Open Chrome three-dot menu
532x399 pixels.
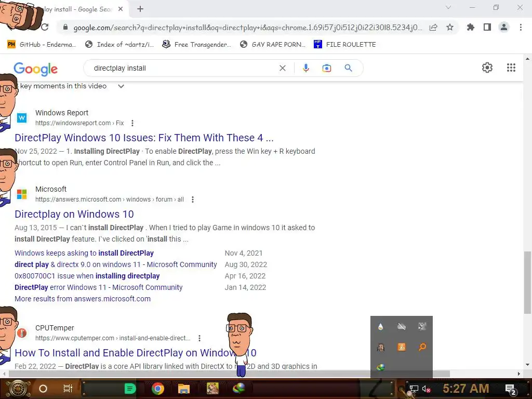coord(521,27)
